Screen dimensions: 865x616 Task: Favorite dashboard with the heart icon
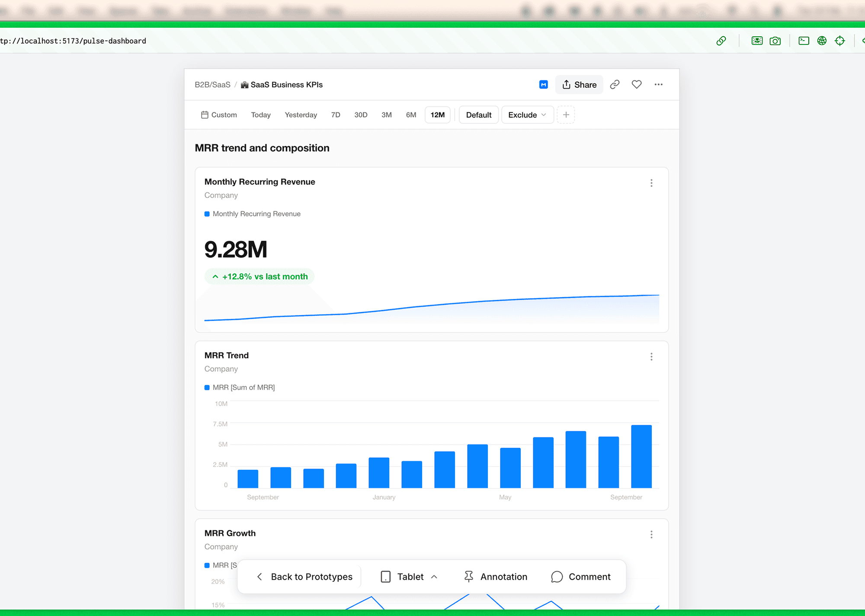point(636,85)
